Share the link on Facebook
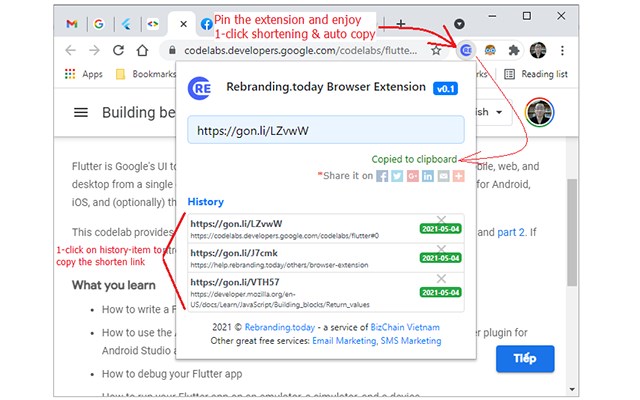 [382, 176]
